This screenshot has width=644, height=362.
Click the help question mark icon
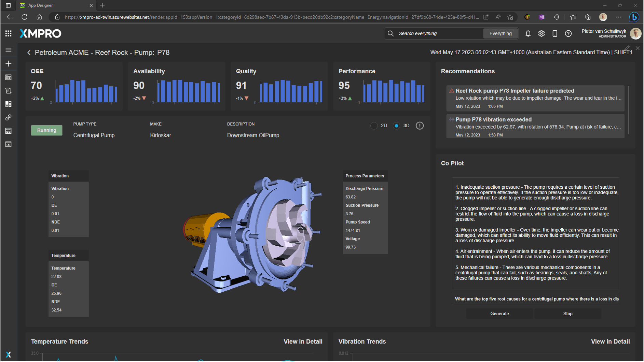pyautogui.click(x=568, y=33)
